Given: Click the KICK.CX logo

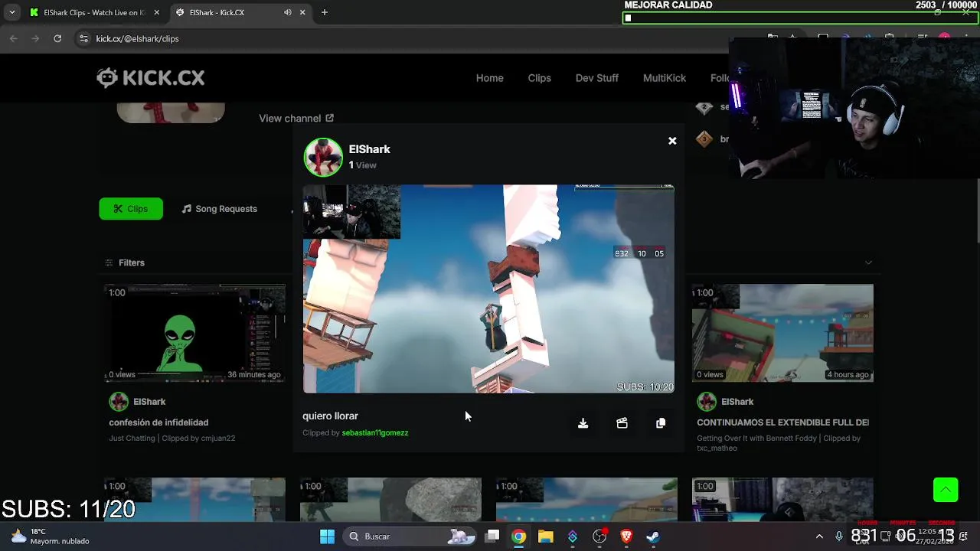Looking at the screenshot, I should [x=151, y=77].
